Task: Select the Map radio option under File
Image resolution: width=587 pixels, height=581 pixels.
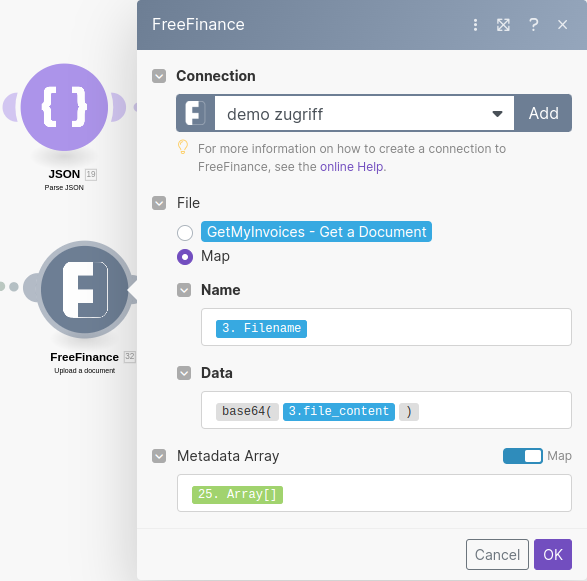Action: pyautogui.click(x=185, y=257)
